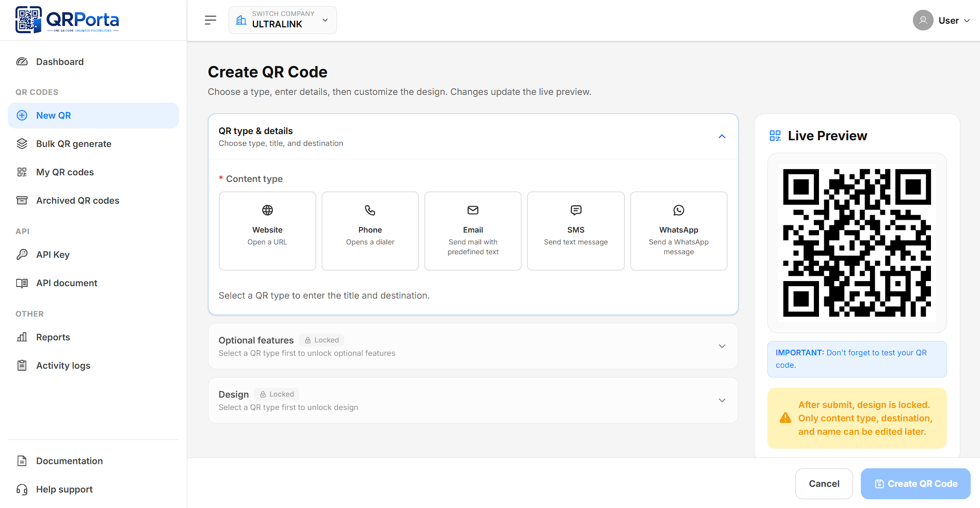Click the My QR codes grid icon

(x=22, y=172)
